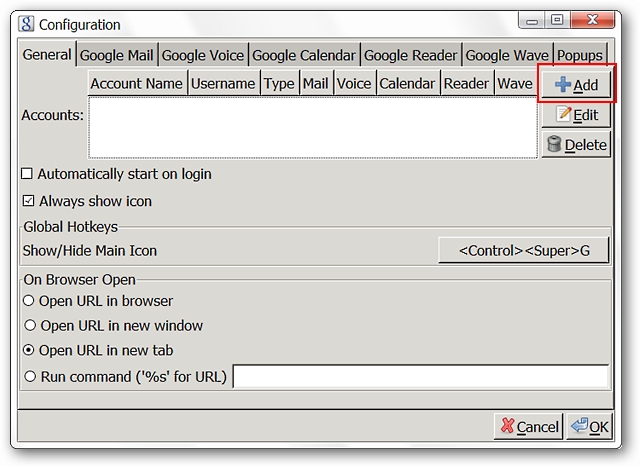This screenshot has height=467, width=640.
Task: Switch to the General tab
Action: tap(47, 54)
